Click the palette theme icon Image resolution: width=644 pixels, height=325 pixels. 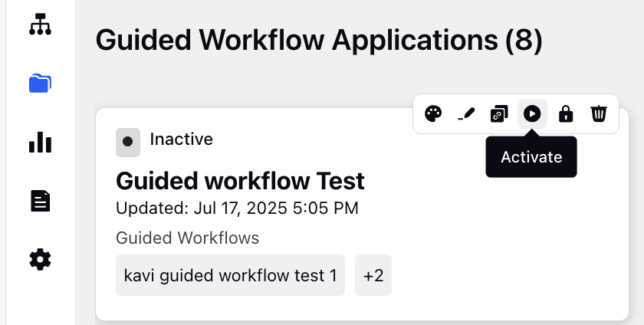click(x=433, y=113)
